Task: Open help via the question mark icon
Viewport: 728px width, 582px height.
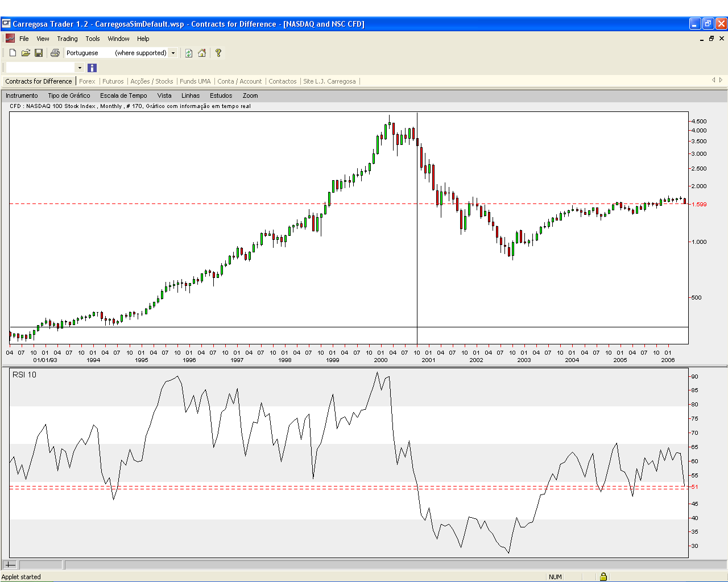Action: tap(218, 53)
